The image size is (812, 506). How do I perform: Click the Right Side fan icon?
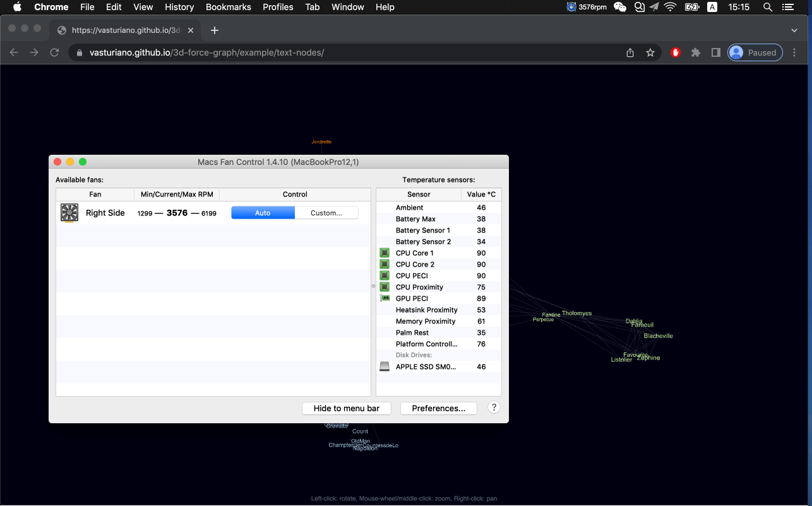tap(69, 213)
